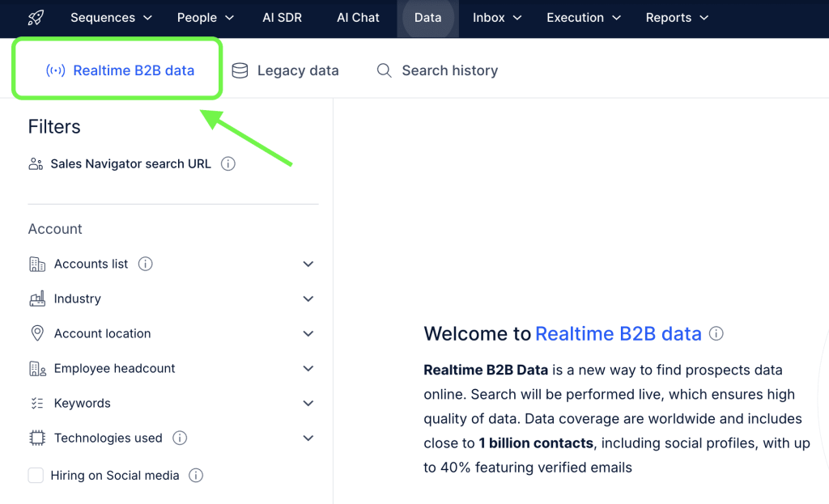
Task: Click the Search history magnifier icon
Action: coord(385,70)
